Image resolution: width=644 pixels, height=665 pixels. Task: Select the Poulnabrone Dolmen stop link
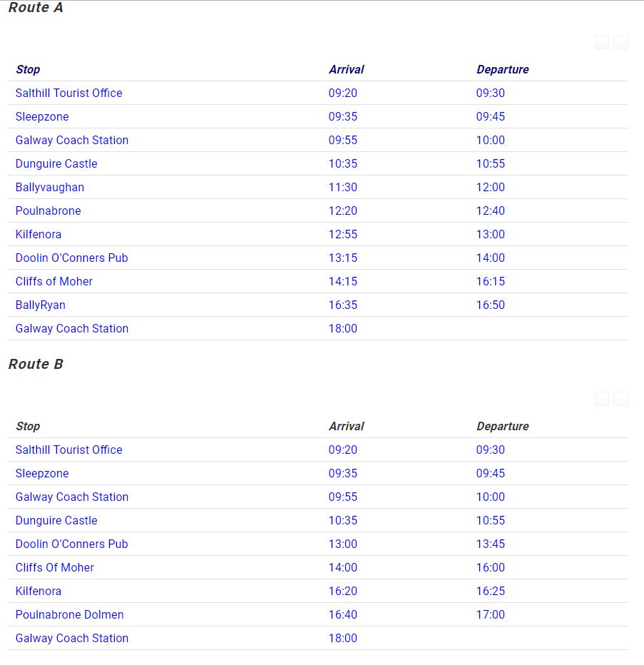coord(70,614)
